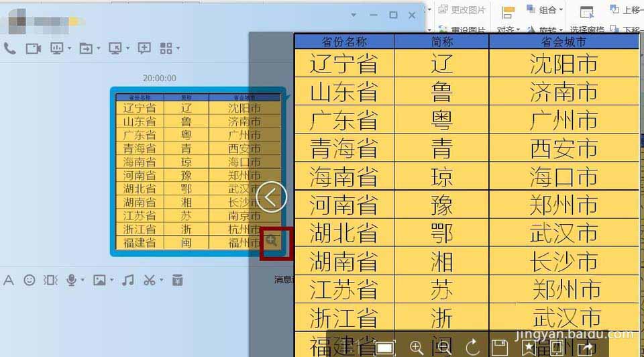Share the image using the arrow icon in viewer
The image size is (644, 357).
coord(585,347)
